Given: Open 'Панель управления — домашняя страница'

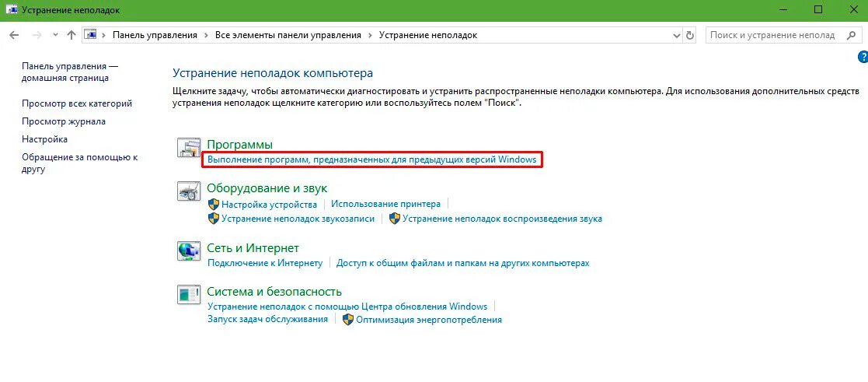Looking at the screenshot, I should tap(70, 72).
